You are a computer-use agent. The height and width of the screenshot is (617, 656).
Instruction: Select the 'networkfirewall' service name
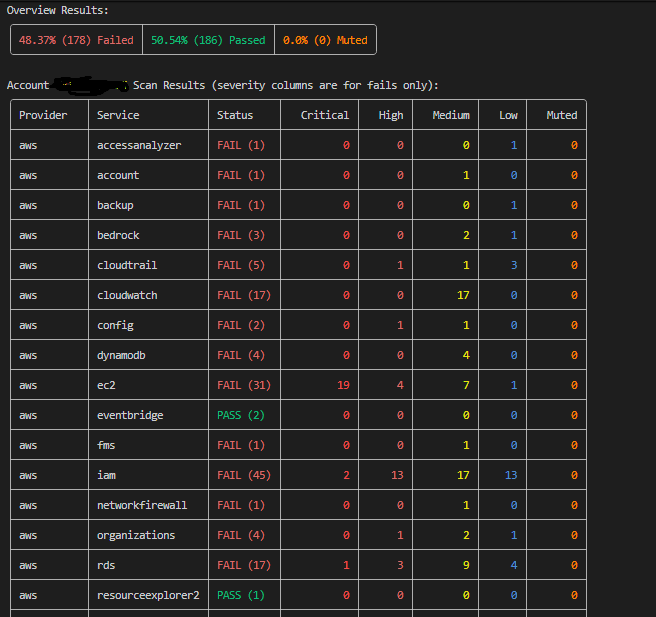142,505
